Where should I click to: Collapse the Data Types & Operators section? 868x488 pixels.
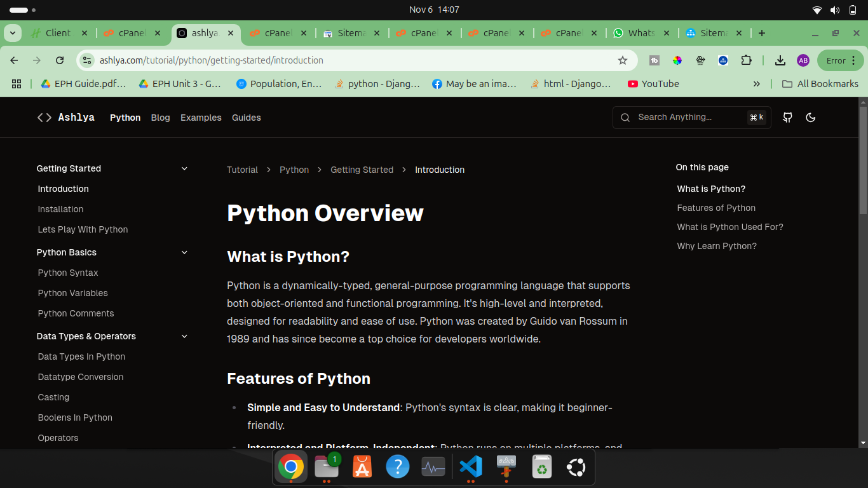click(x=184, y=336)
